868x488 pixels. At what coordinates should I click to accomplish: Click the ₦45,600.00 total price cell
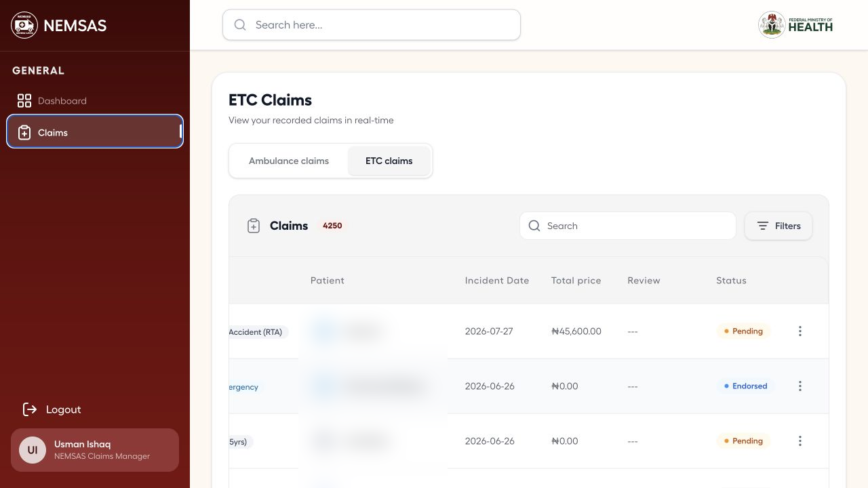pos(576,331)
